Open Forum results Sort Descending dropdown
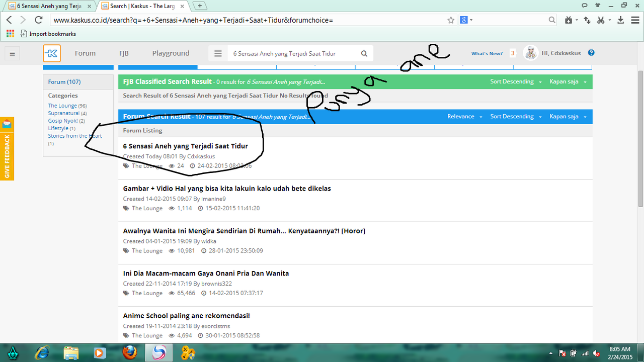The image size is (644, 362). click(x=516, y=116)
